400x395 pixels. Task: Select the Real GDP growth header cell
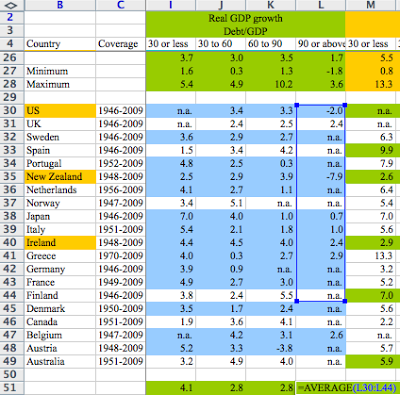click(x=245, y=18)
